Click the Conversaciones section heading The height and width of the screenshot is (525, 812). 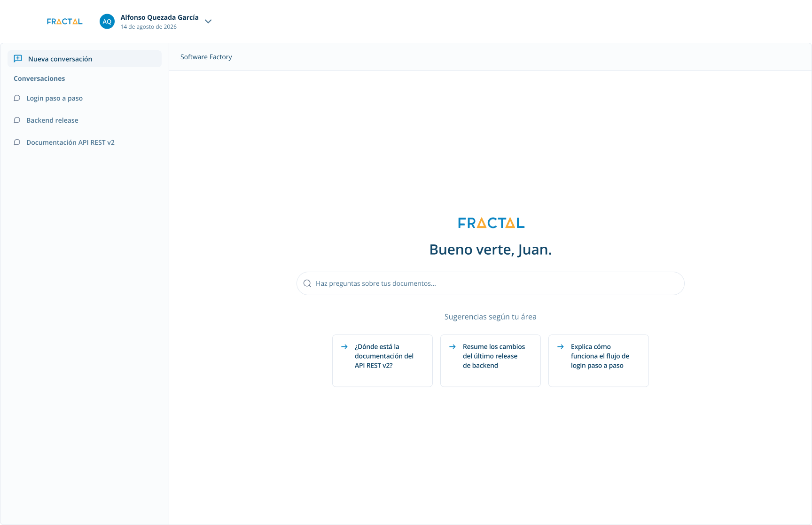tap(39, 78)
